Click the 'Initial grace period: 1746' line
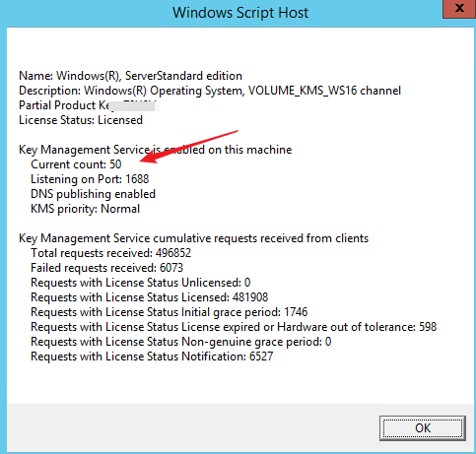 pos(170,312)
